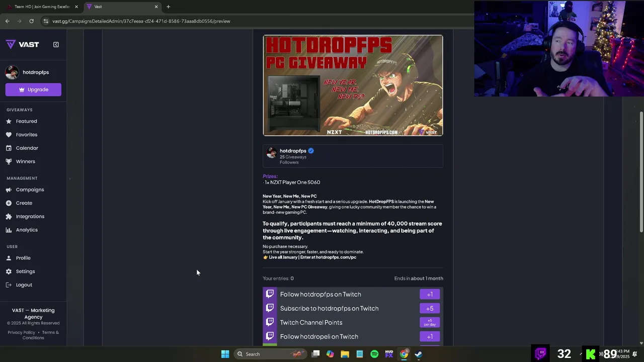The image size is (644, 362).
Task: Click the Twitch viewer count overlay icon
Action: click(541, 353)
